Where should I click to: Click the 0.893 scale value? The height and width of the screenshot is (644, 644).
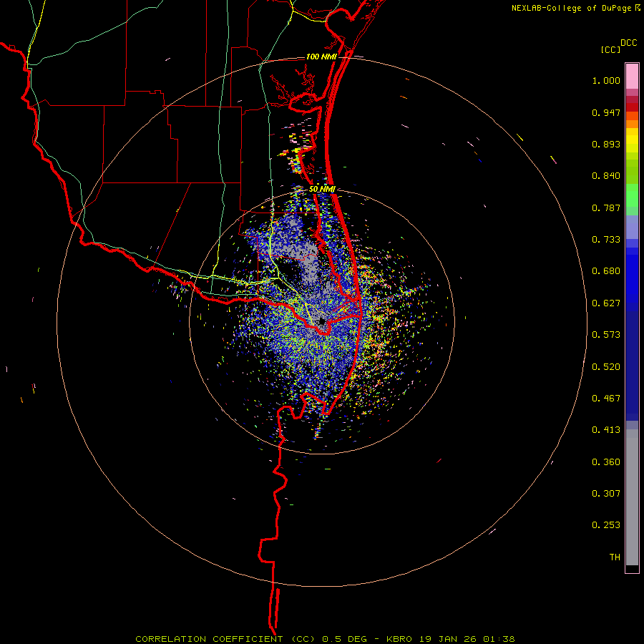(606, 144)
